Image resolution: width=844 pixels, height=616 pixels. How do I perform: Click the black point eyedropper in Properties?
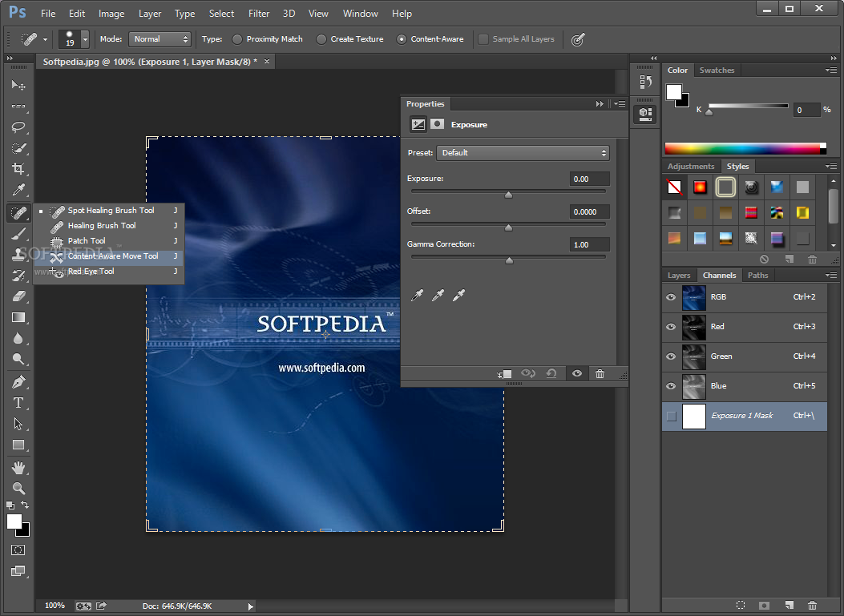417,295
